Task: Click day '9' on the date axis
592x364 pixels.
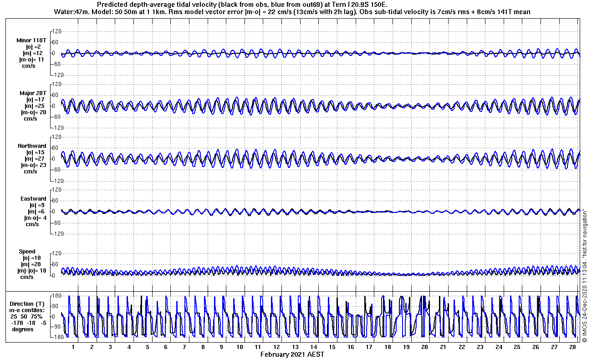Action: click(x=221, y=347)
